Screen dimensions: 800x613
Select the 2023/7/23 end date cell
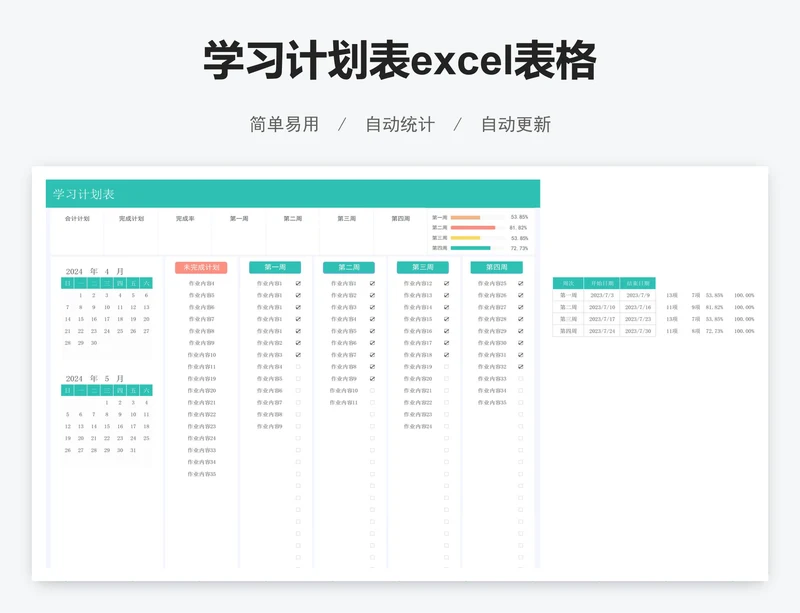point(638,319)
